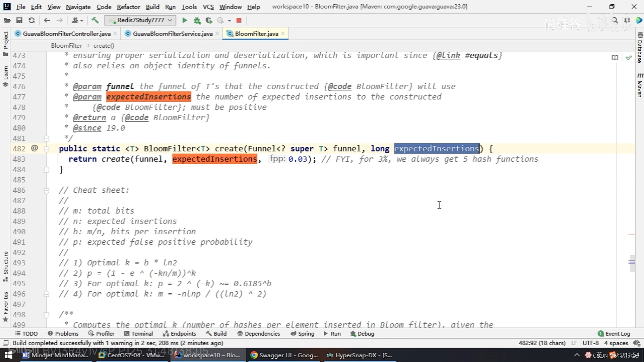This screenshot has width=644, height=362.
Task: Open the Dependencies tool window
Action: click(x=258, y=334)
